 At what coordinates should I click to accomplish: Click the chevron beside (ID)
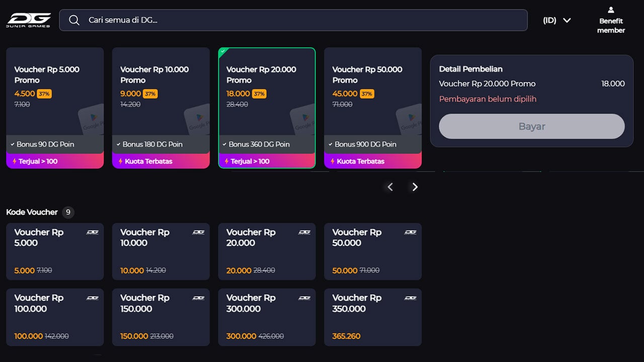(x=567, y=20)
